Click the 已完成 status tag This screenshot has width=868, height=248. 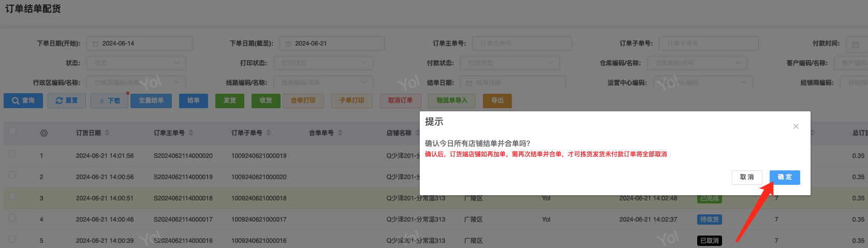(x=710, y=199)
